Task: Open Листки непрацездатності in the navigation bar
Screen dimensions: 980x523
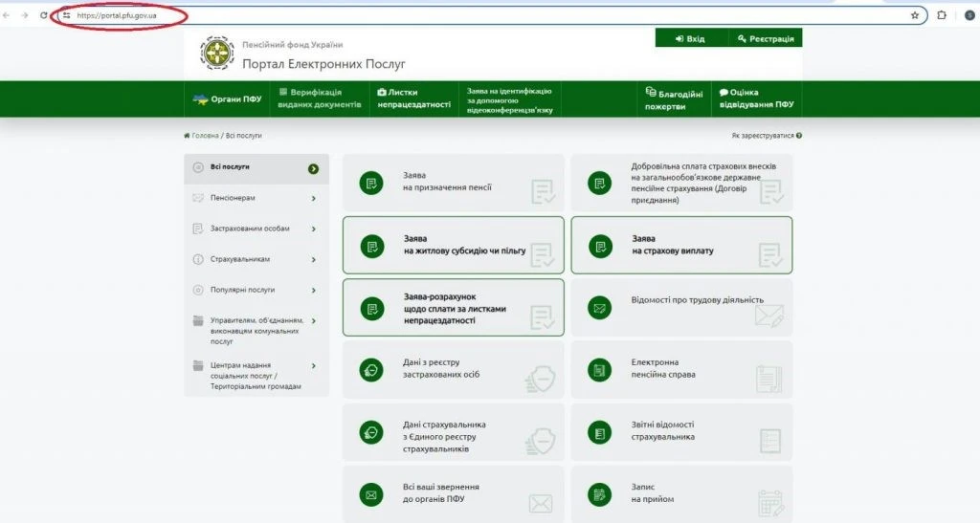Action: click(x=414, y=98)
